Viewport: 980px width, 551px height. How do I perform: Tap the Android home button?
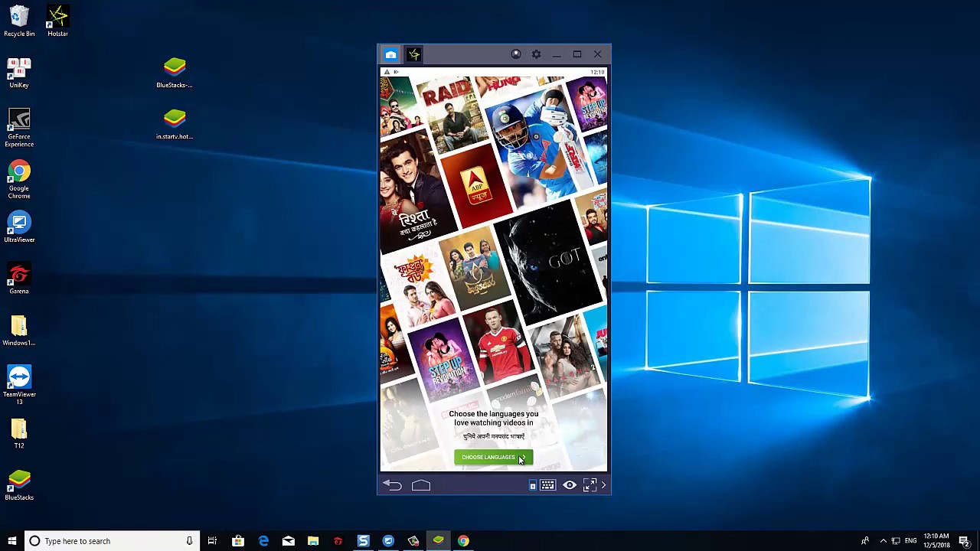421,485
